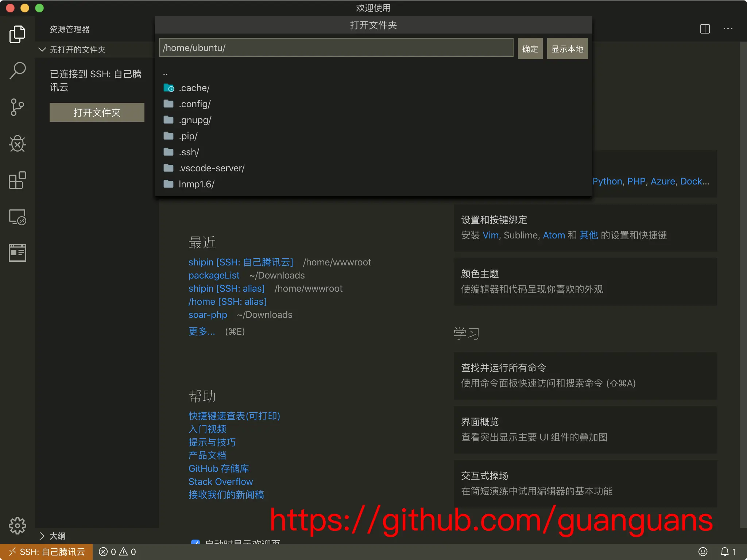Select the .vscode-server/ folder entry
Viewport: 747px width, 560px height.
point(212,168)
